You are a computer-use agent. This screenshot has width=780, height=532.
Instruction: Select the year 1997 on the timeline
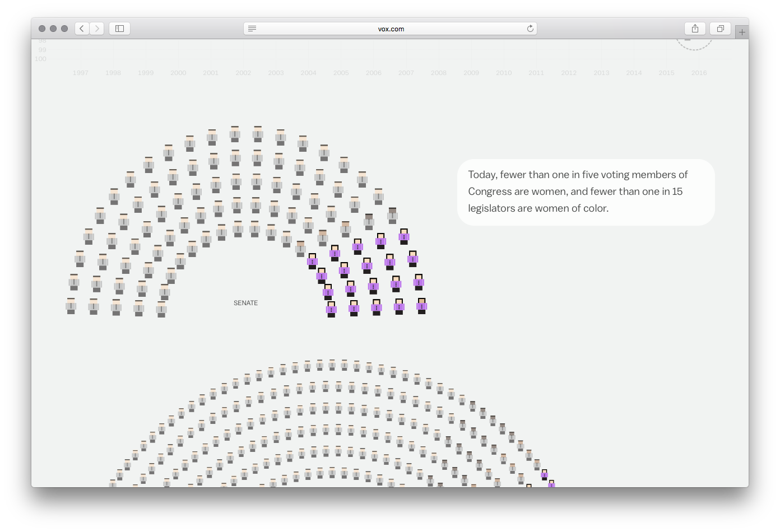(x=80, y=72)
